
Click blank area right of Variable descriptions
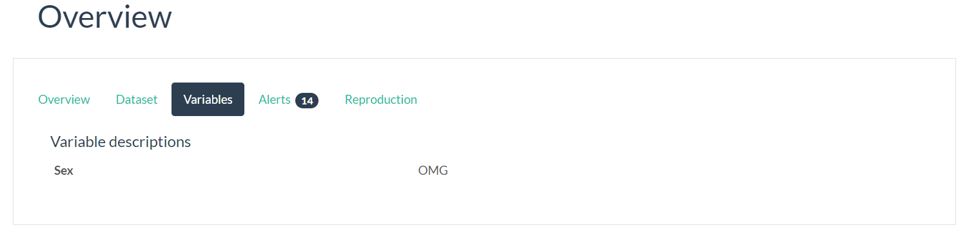tap(567, 142)
